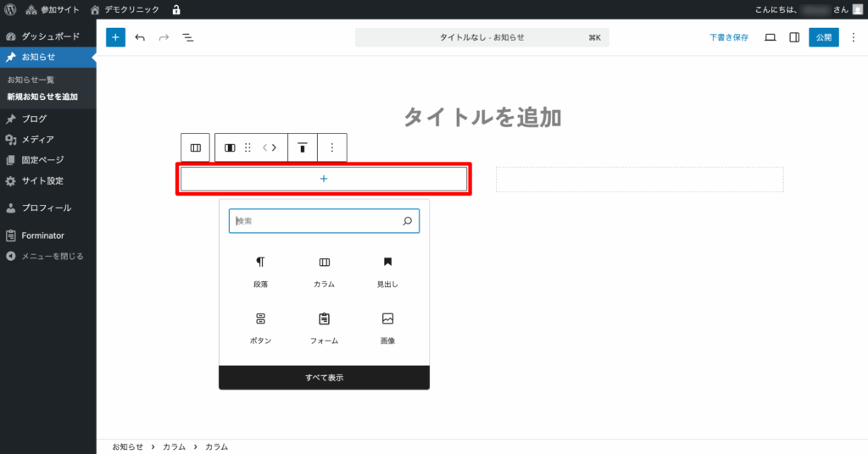Click すべて表示 to browse all blocks
The height and width of the screenshot is (454, 868).
click(324, 378)
